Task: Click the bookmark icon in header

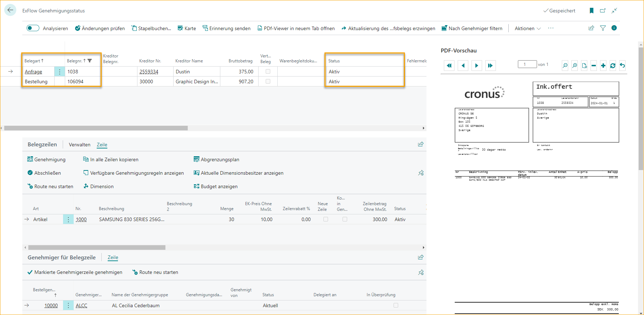Action: [591, 11]
